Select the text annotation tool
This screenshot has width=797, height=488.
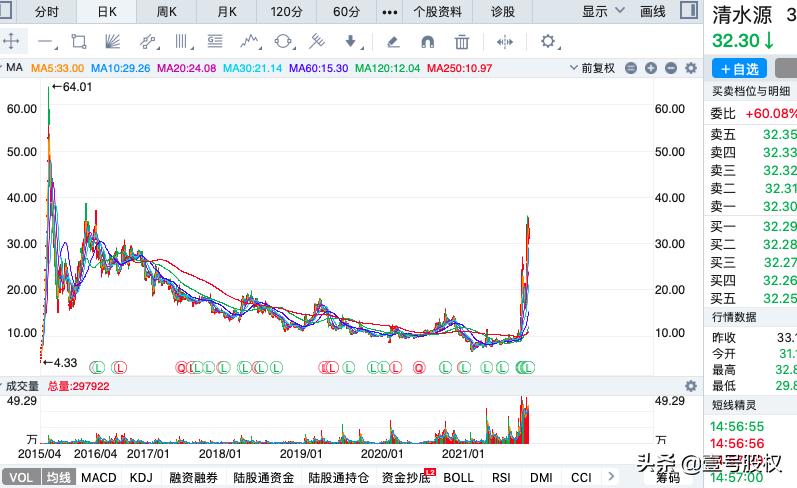215,41
